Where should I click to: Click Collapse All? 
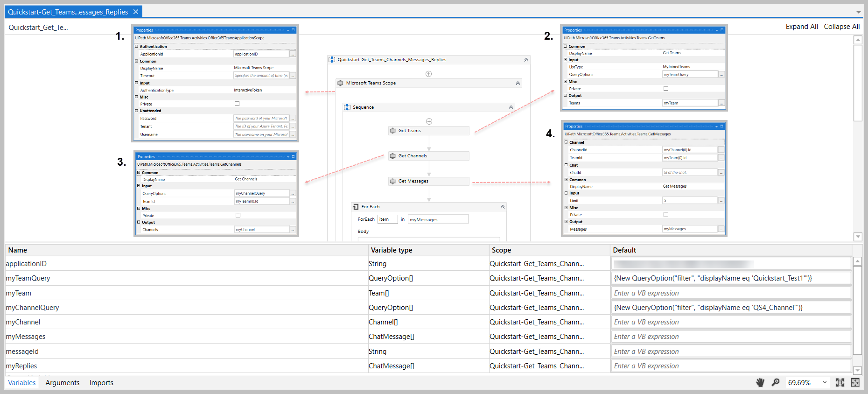coord(842,27)
